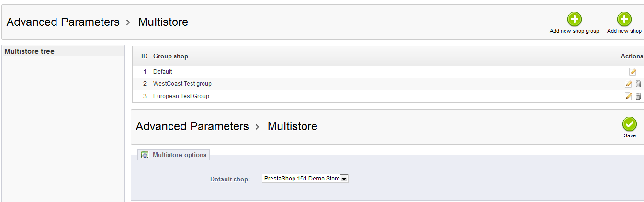This screenshot has width=644, height=202.
Task: Select the WestCoast Test group row
Action: tap(182, 84)
